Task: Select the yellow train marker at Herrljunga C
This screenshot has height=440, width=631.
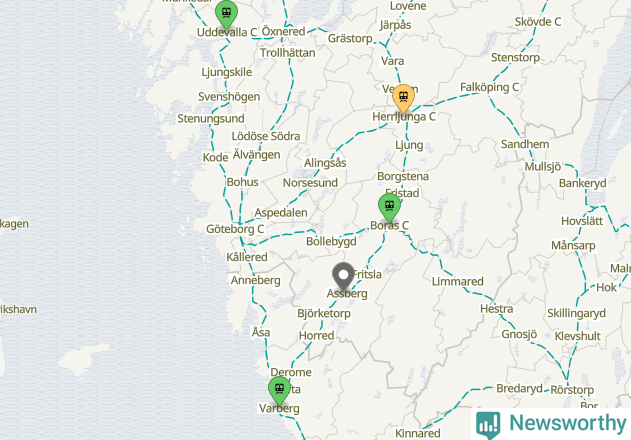Action: pos(403,98)
